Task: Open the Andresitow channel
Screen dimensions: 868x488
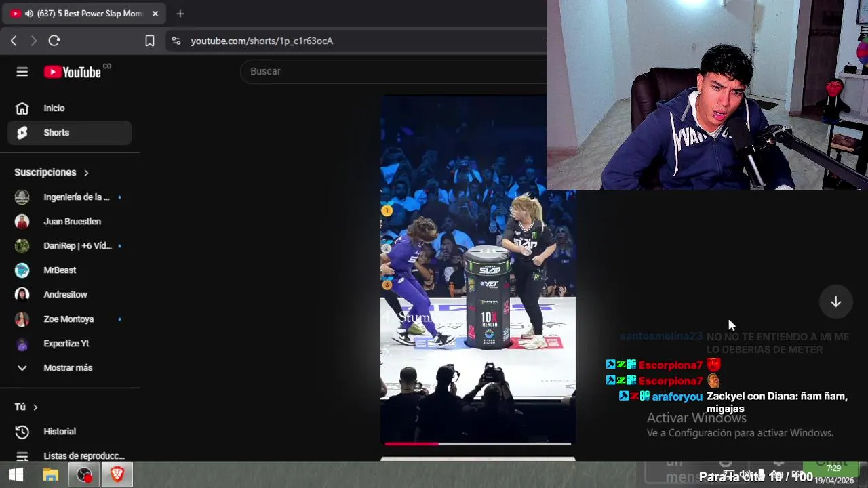Action: pos(69,295)
